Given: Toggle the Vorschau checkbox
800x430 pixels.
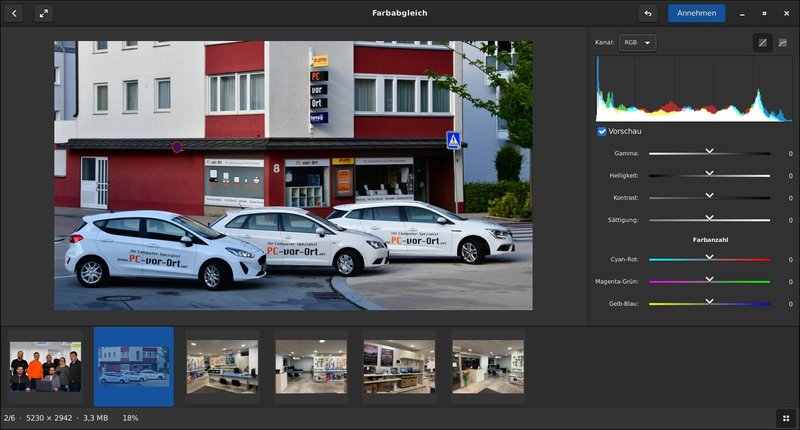Looking at the screenshot, I should tap(602, 131).
